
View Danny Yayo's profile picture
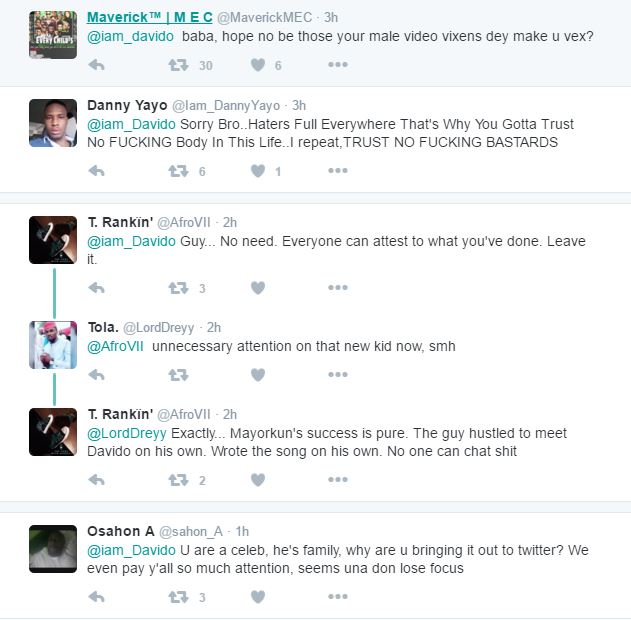point(53,124)
